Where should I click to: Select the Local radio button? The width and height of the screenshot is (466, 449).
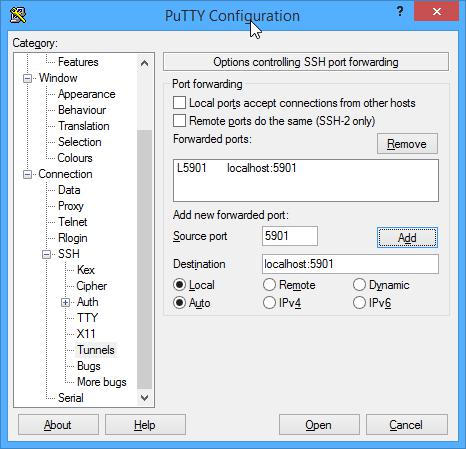tap(179, 285)
